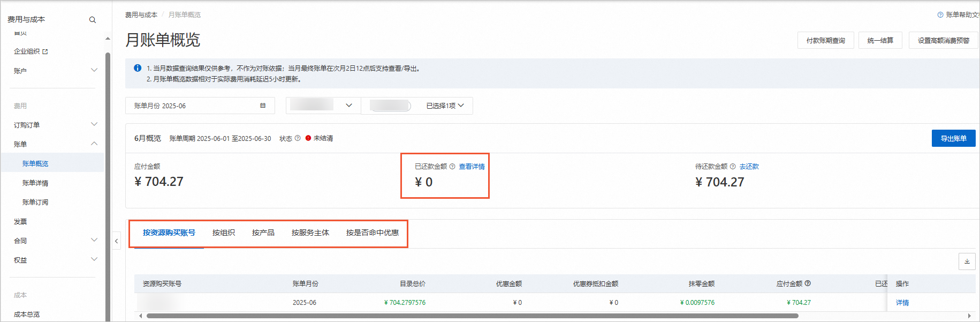The height and width of the screenshot is (322, 980).
Task: Click the 2025-06 cell in table row
Action: pyautogui.click(x=305, y=303)
